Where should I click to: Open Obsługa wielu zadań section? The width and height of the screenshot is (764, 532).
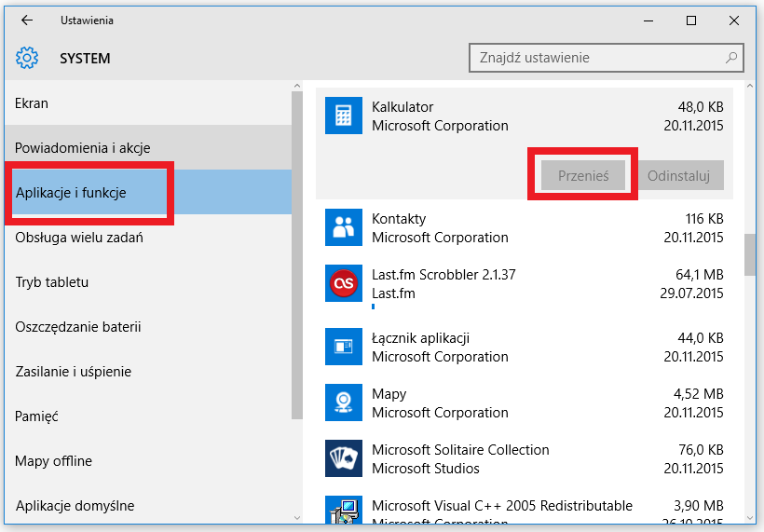click(x=148, y=238)
